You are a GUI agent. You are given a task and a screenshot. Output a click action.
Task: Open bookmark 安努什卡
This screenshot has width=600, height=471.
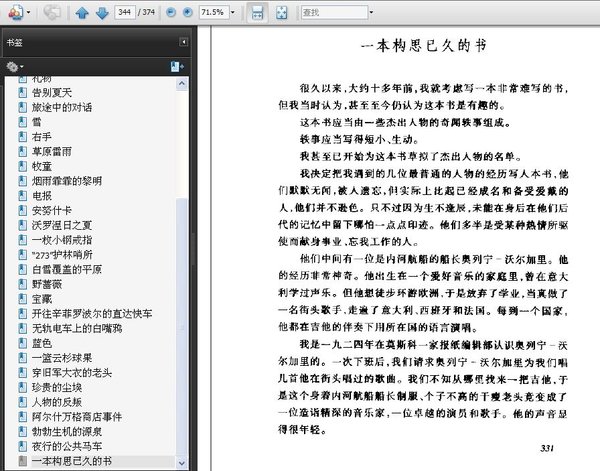click(52, 210)
